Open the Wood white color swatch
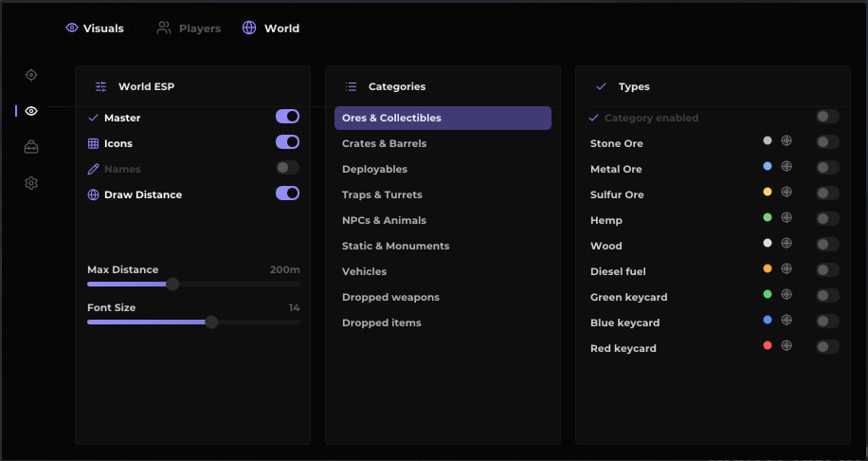 pos(768,243)
